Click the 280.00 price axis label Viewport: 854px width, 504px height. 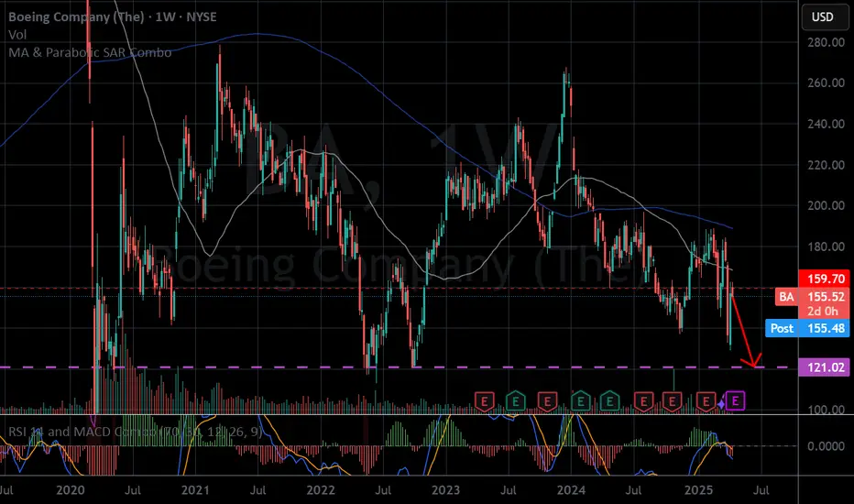(x=826, y=42)
